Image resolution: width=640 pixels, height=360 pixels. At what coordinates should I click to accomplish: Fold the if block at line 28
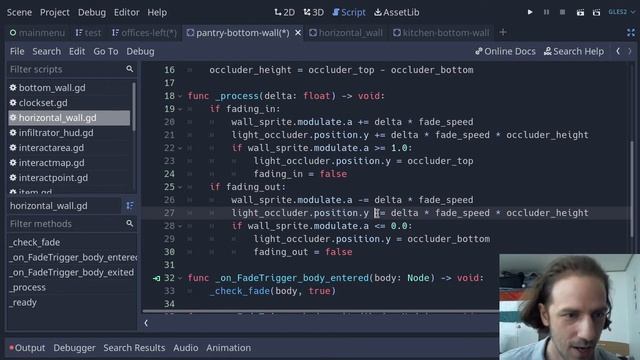180,226
